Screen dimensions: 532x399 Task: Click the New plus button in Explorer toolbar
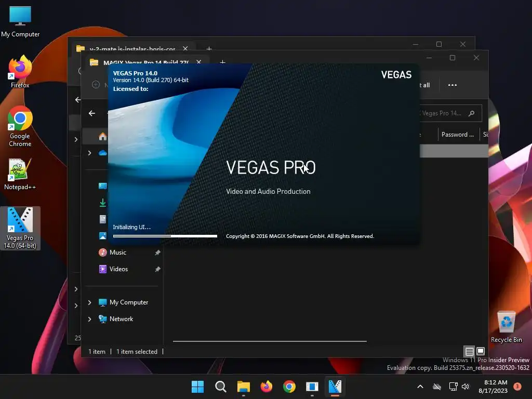click(96, 85)
